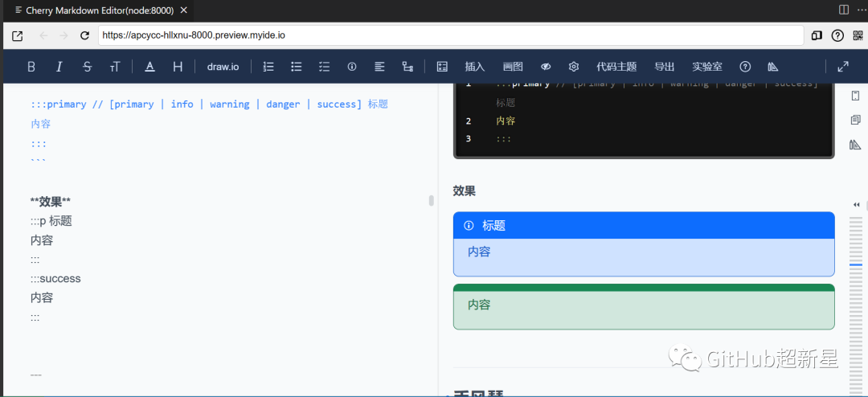Viewport: 868px width, 397px height.
Task: Focus the URL address field
Action: pos(451,35)
